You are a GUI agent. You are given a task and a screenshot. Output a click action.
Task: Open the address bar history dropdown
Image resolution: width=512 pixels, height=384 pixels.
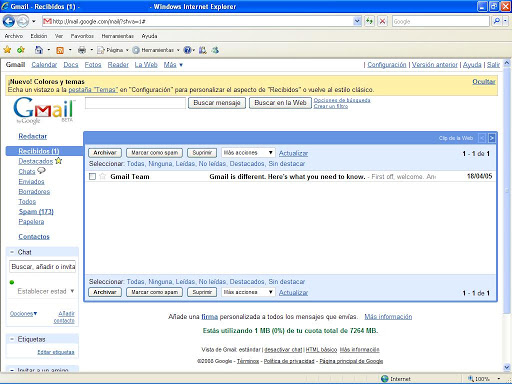point(357,21)
